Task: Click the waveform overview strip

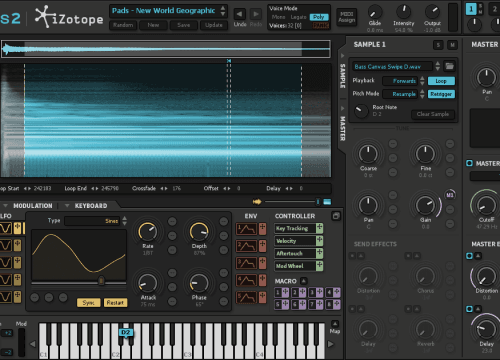Action: pyautogui.click(x=166, y=49)
